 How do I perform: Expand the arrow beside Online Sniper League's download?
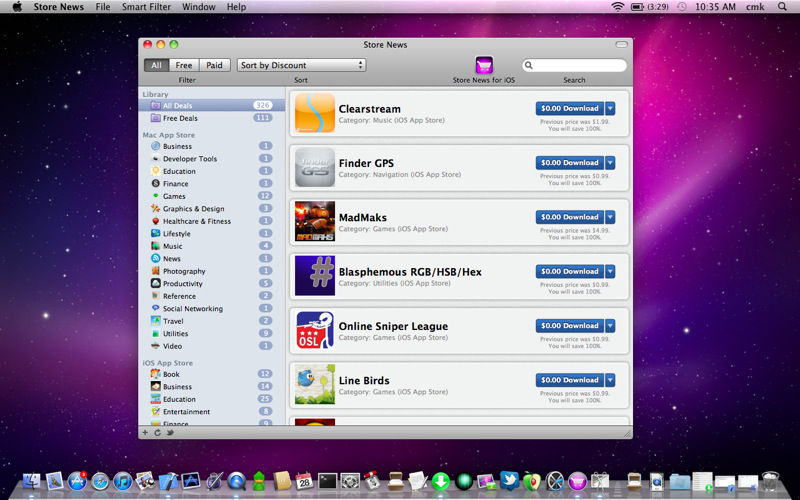pos(610,326)
